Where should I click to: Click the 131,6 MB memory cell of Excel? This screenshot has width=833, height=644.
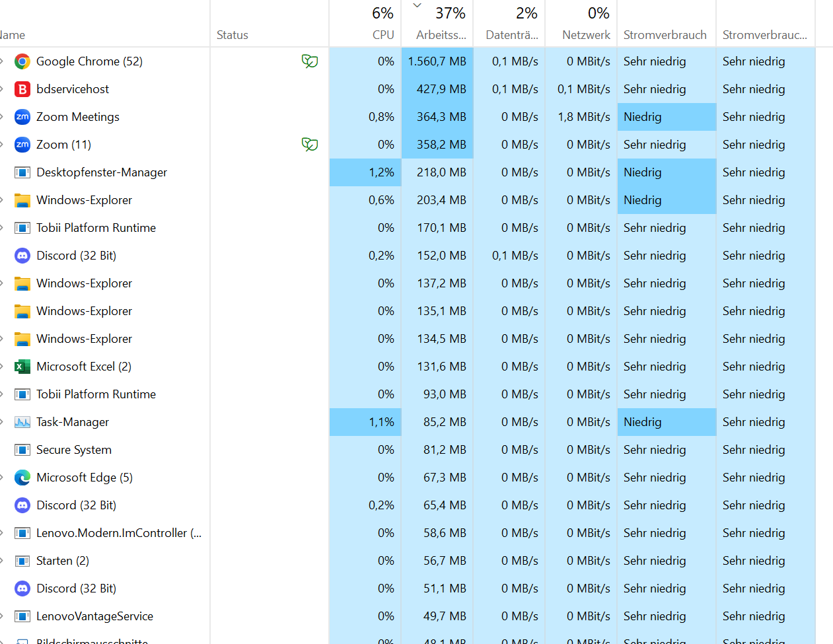pos(437,367)
